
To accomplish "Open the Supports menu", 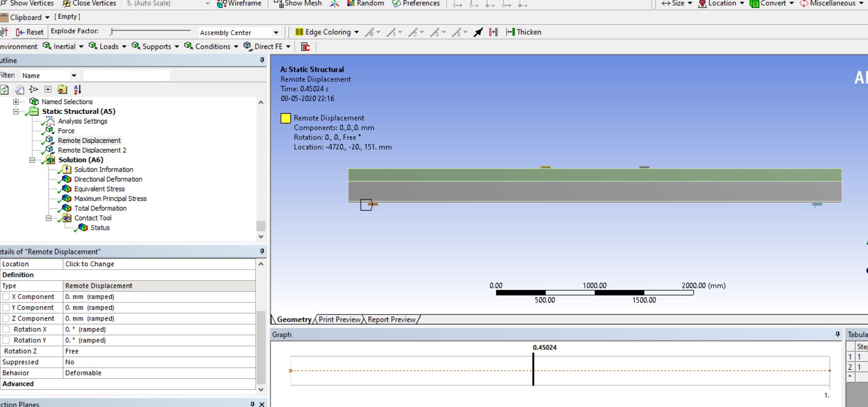I will [x=155, y=46].
